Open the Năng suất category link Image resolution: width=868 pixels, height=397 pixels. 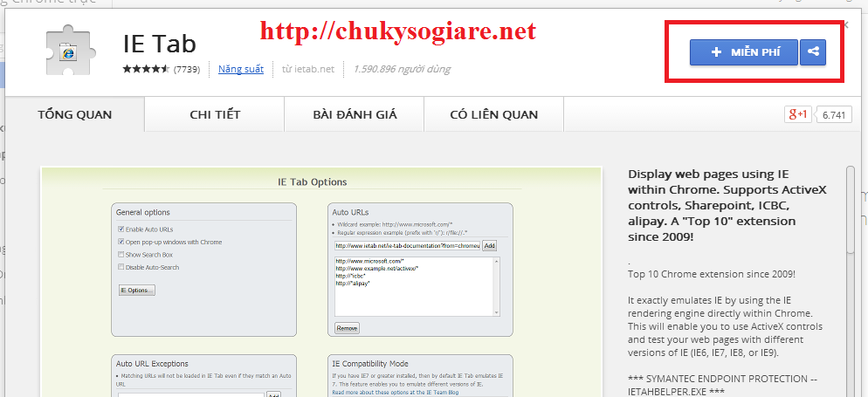(241, 69)
